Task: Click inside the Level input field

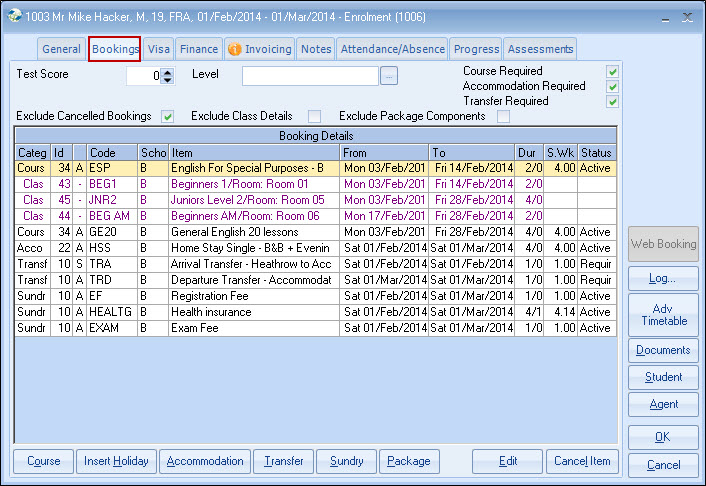Action: pyautogui.click(x=310, y=76)
